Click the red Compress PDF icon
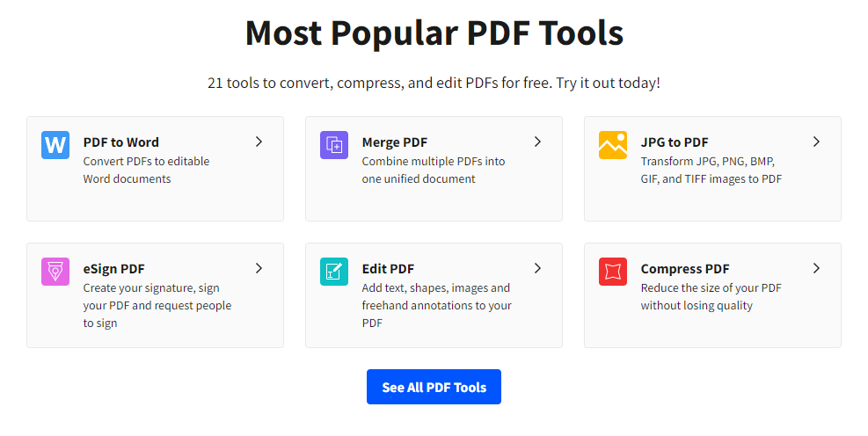The width and height of the screenshot is (868, 436). pyautogui.click(x=613, y=272)
